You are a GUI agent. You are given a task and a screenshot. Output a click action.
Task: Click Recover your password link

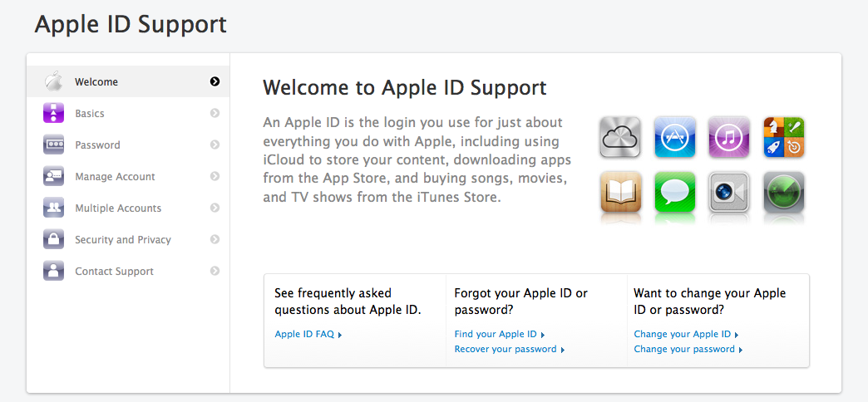510,349
